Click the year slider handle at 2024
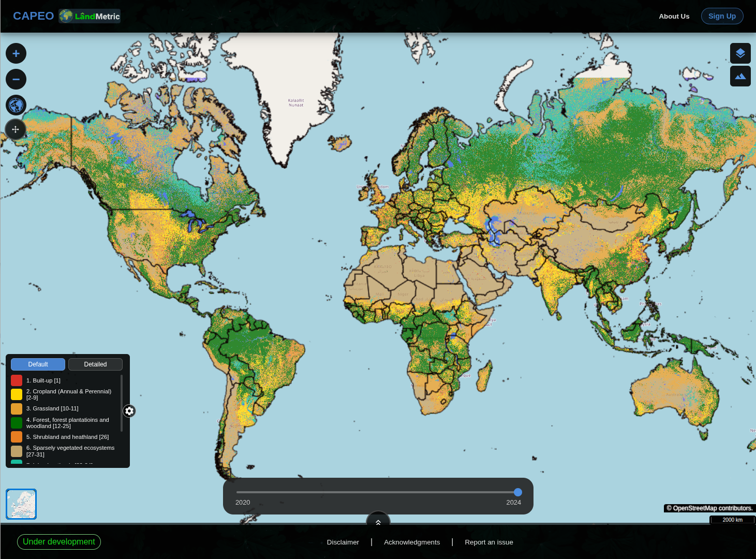 pyautogui.click(x=518, y=492)
